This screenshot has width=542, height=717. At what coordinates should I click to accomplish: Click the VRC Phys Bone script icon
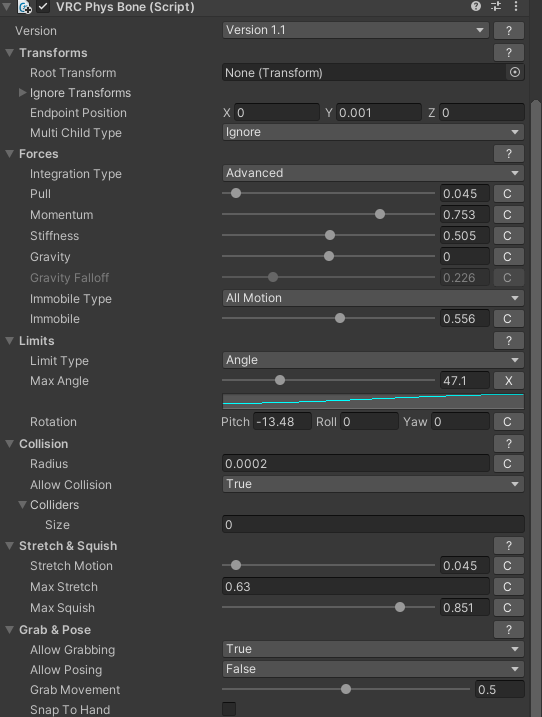tap(24, 7)
